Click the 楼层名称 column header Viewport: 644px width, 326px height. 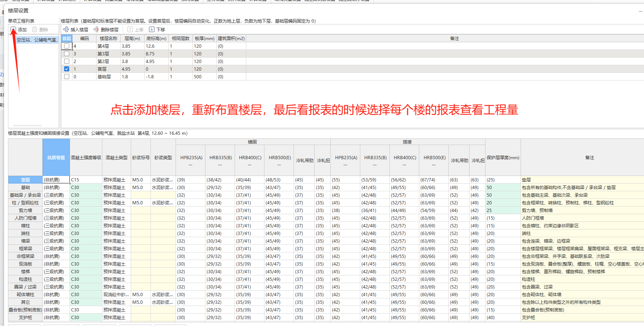pos(109,38)
